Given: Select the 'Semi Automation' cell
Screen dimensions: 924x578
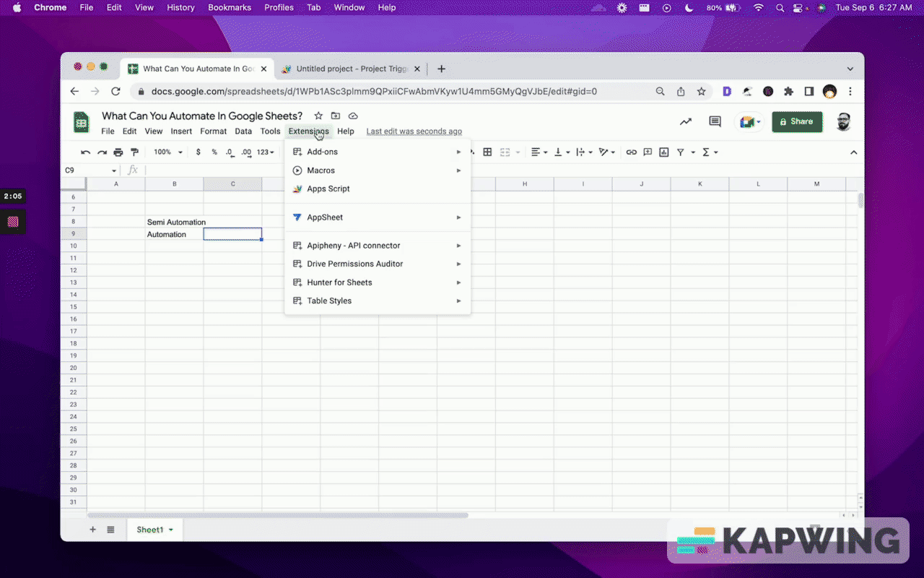Looking at the screenshot, I should [x=174, y=222].
